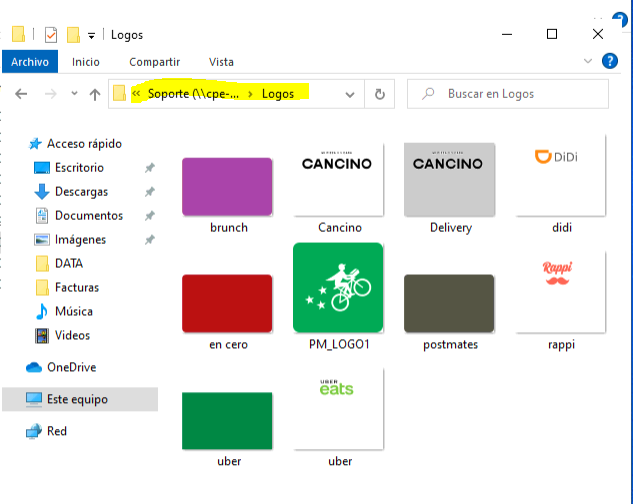Click the New folder icon in title bar
This screenshot has height=504, width=633.
[73, 35]
